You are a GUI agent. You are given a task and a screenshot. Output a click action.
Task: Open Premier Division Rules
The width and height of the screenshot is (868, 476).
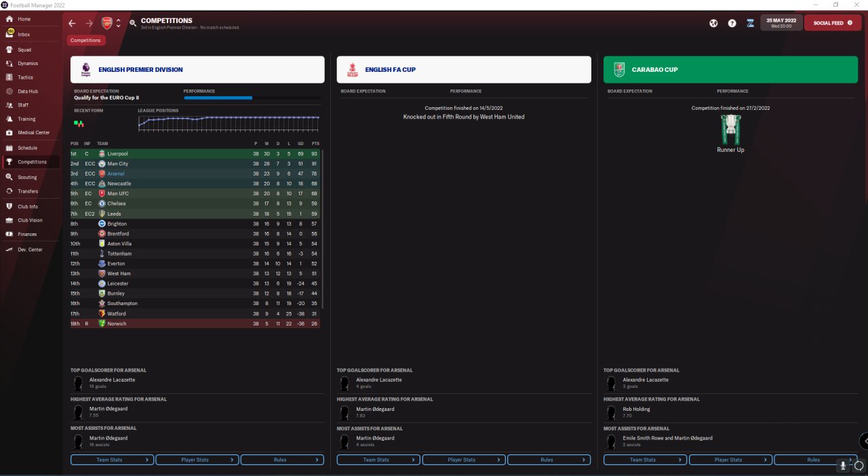[x=282, y=460]
